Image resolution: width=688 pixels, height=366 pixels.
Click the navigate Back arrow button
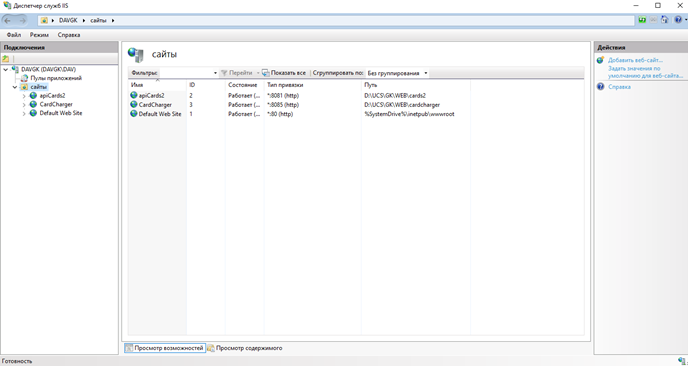coord(7,20)
